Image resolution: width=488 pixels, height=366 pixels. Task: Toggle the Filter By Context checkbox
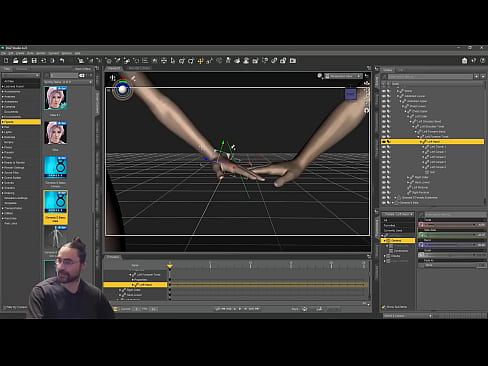point(5,307)
